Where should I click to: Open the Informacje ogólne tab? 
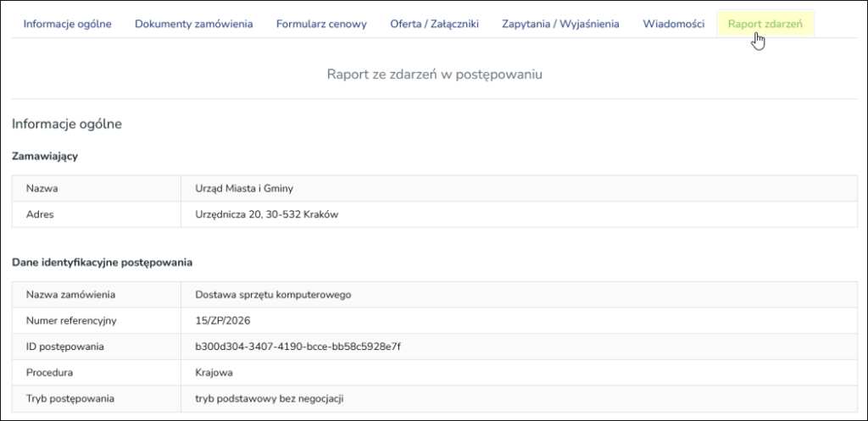coord(67,24)
